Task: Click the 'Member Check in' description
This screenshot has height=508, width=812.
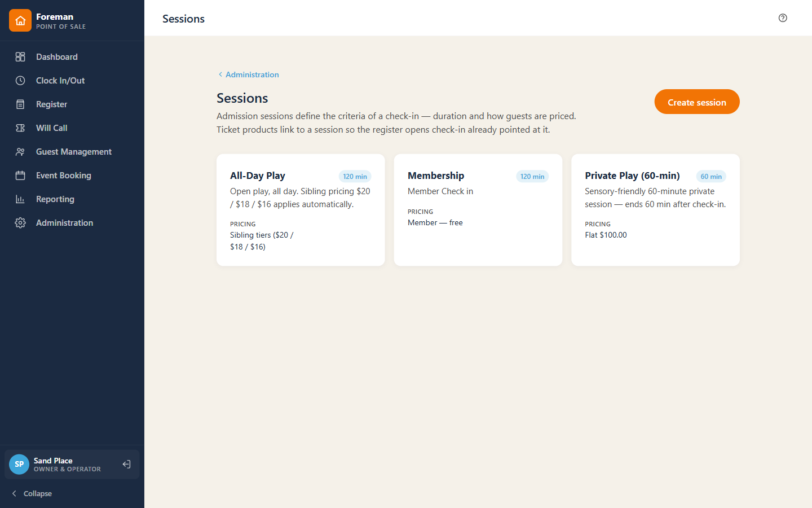Action: pos(440,191)
